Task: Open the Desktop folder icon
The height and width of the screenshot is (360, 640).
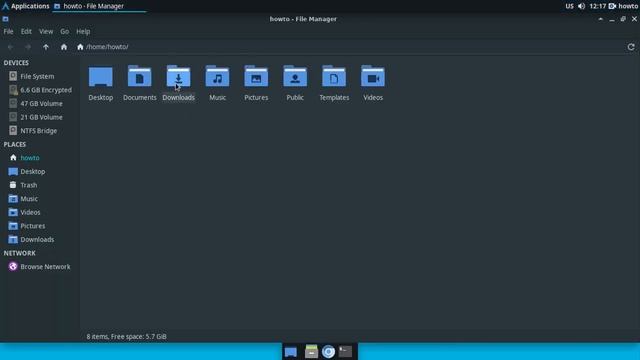Action: point(100,76)
